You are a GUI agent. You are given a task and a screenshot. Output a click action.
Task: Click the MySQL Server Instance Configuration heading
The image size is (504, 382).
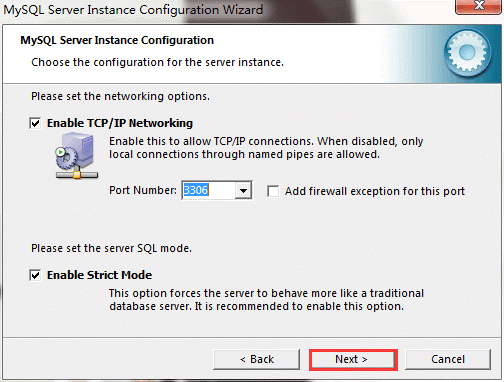click(x=117, y=40)
